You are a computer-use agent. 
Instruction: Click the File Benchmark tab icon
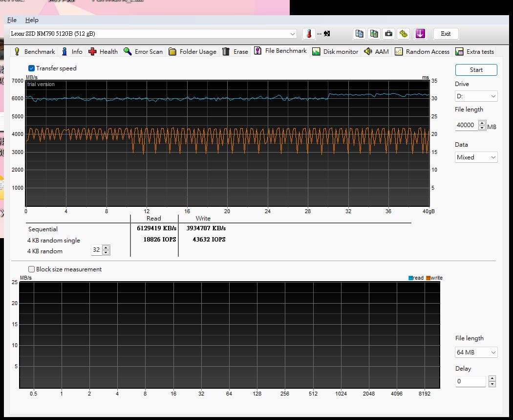pos(258,51)
